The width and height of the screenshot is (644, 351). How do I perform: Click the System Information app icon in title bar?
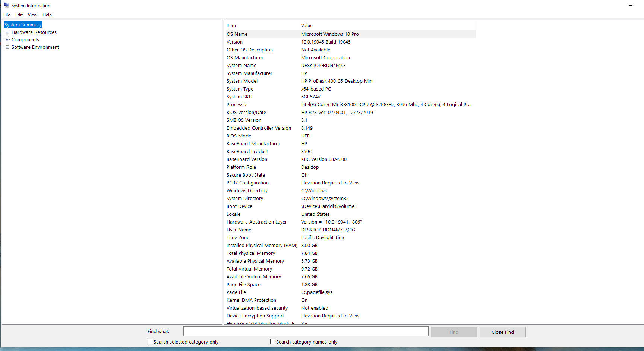point(6,5)
